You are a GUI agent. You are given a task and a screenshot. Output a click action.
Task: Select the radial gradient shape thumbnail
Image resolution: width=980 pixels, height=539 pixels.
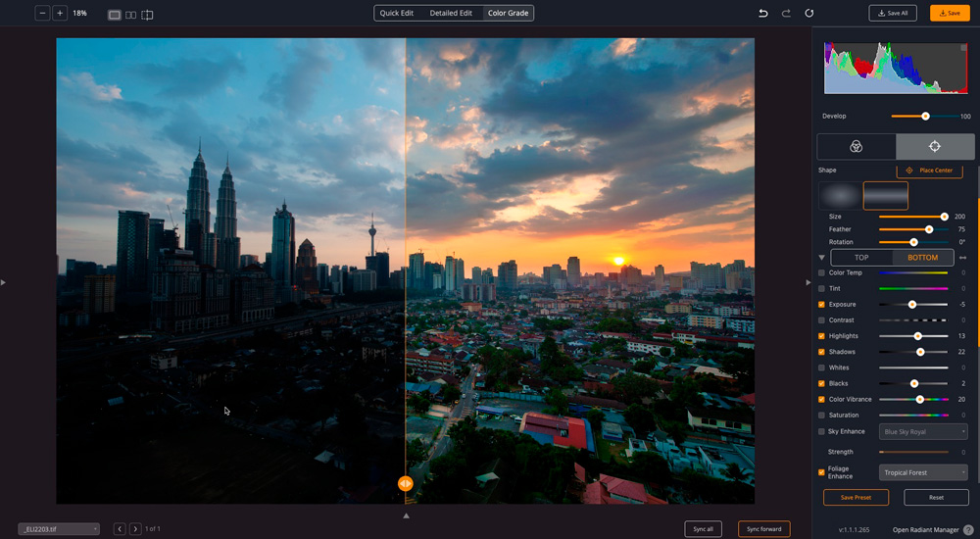coord(839,196)
